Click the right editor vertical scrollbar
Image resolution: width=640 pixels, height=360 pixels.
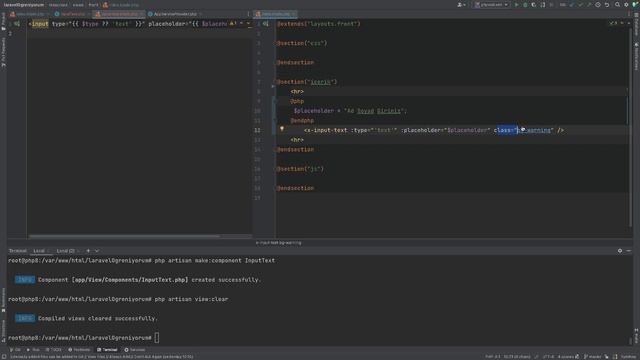[x=630, y=127]
